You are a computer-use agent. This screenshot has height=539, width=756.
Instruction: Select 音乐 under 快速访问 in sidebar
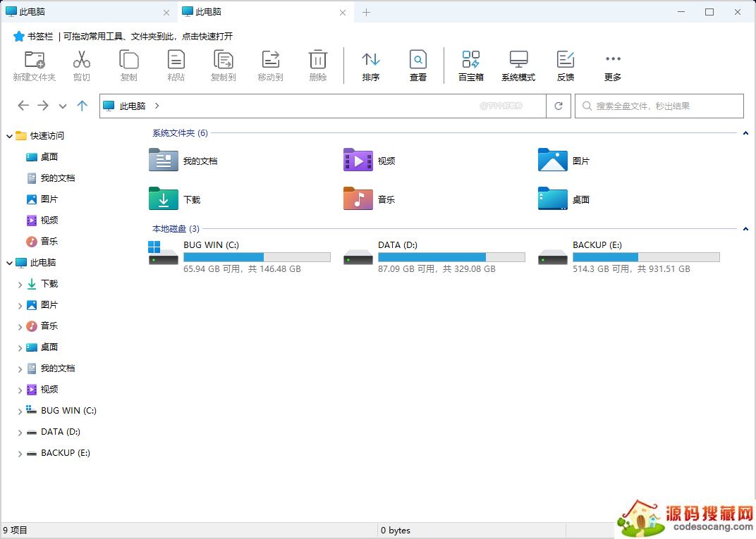(x=49, y=242)
